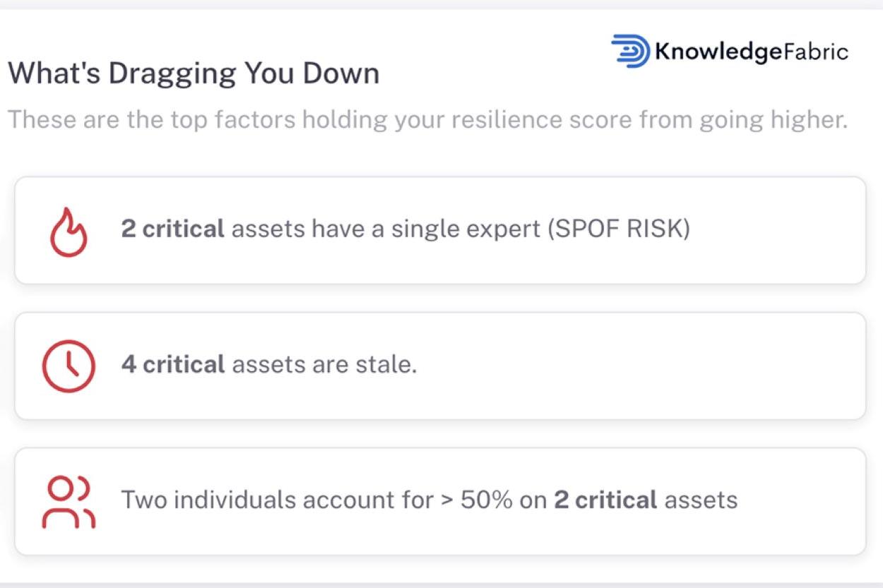
Task: Click the red clock stale assets icon
Action: pyautogui.click(x=69, y=366)
